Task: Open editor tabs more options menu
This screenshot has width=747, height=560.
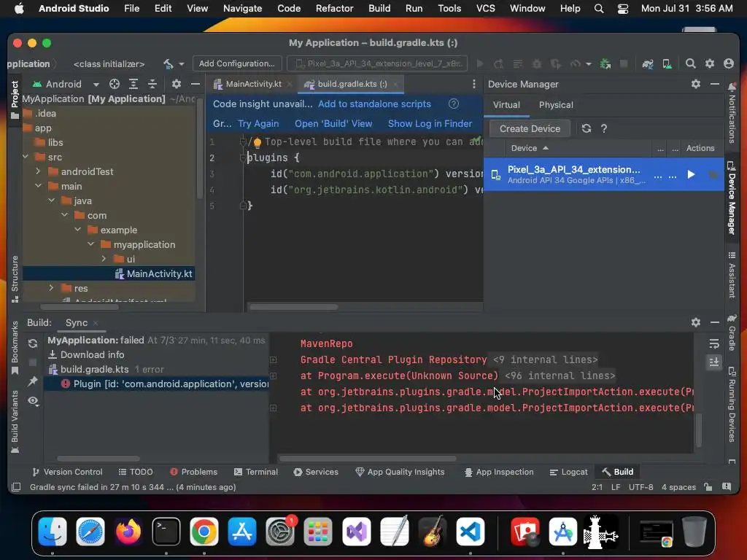Action: coord(473,85)
